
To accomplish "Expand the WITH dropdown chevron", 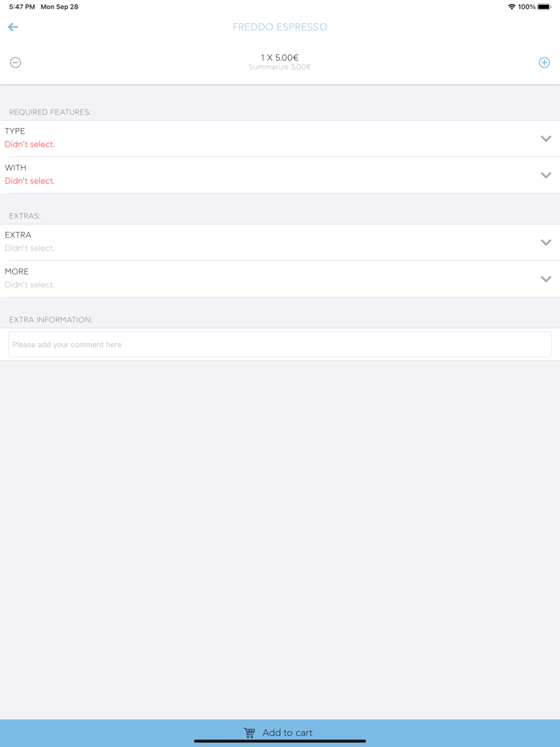I will [x=546, y=175].
